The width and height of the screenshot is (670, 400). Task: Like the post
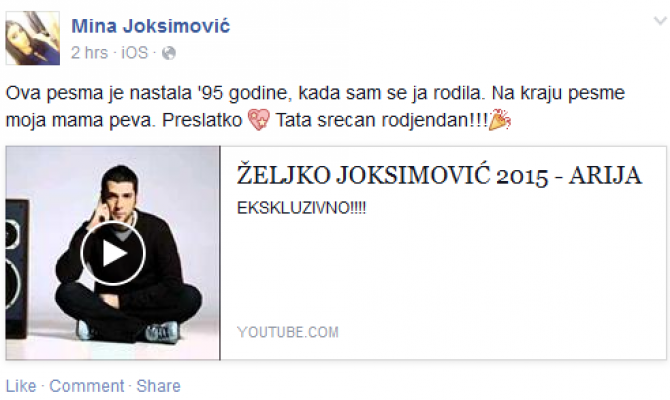(21, 386)
